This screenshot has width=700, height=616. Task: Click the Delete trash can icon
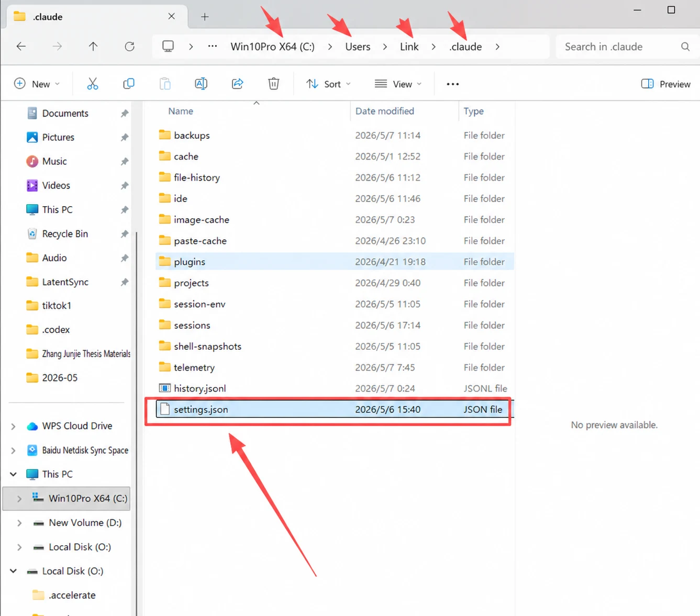pyautogui.click(x=274, y=84)
